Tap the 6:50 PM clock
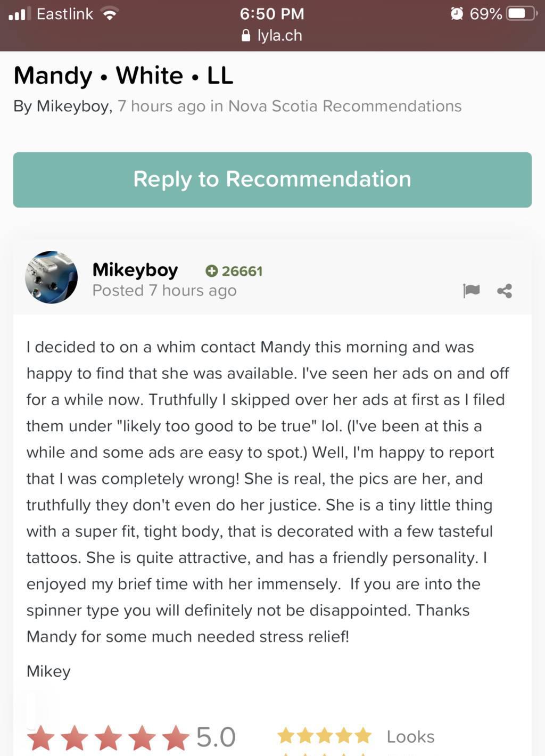Viewport: 545px width, 756px height. [272, 14]
